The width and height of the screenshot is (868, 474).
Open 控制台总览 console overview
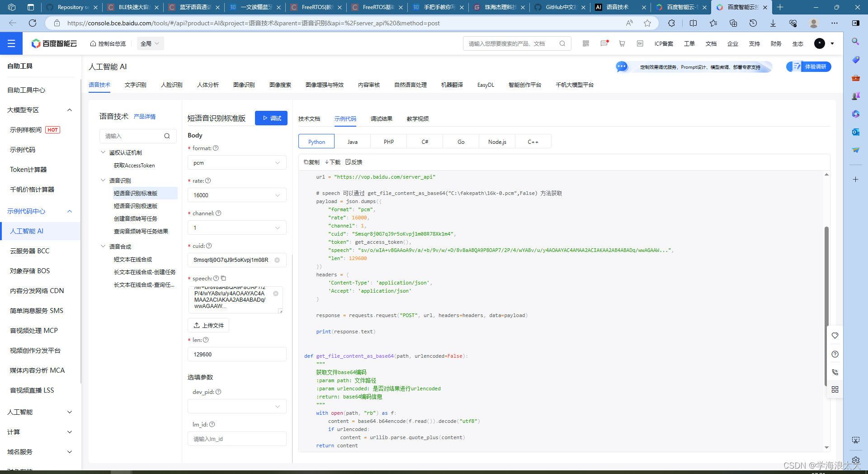[108, 43]
